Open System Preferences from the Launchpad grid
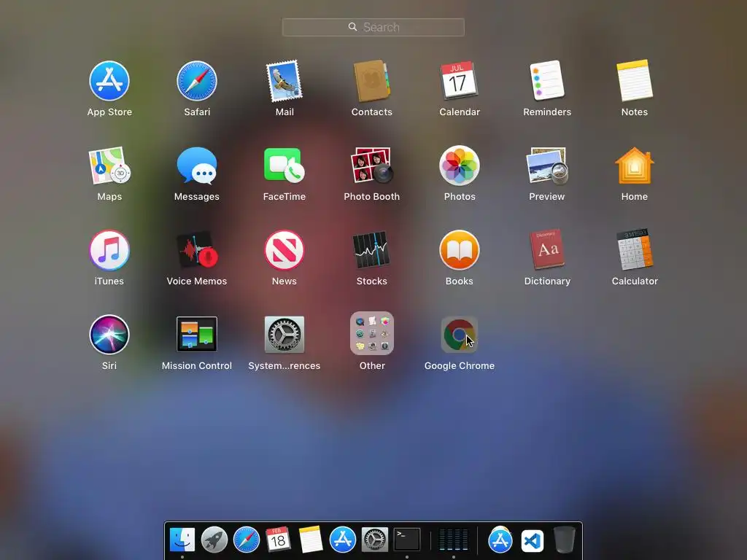The width and height of the screenshot is (747, 560). 285,334
